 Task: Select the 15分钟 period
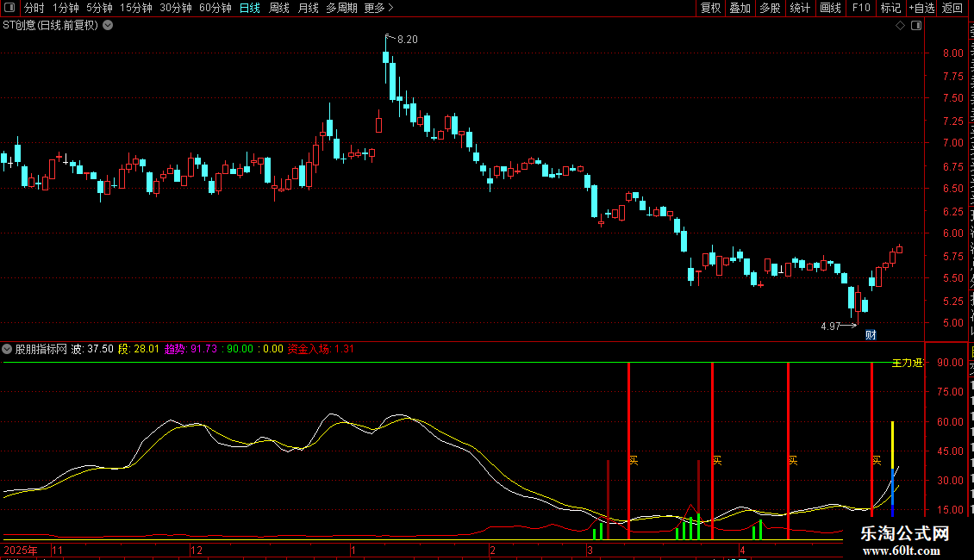136,8
